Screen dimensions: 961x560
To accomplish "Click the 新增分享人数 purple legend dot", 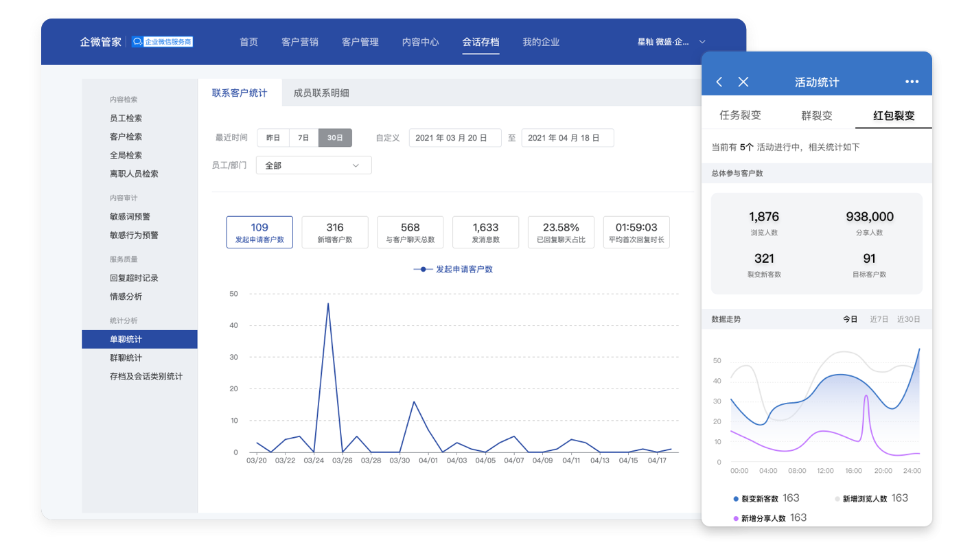I will click(x=737, y=519).
